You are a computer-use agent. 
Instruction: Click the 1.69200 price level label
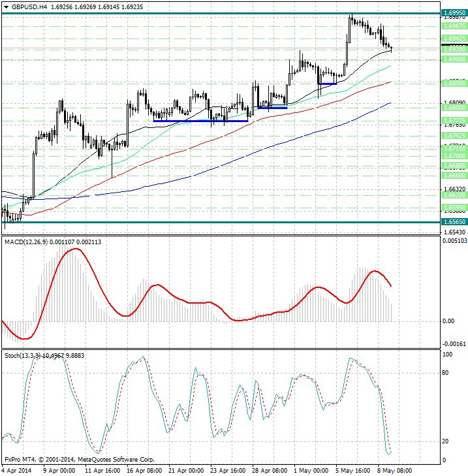pos(454,50)
